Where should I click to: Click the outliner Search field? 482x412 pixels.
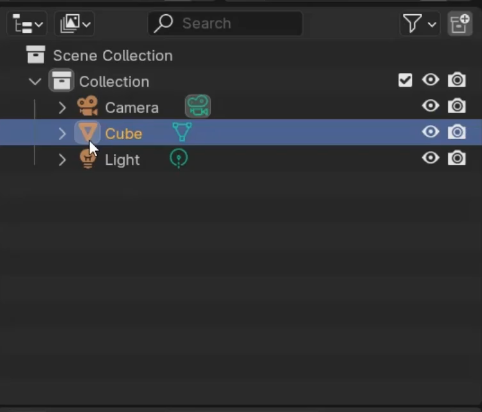225,23
